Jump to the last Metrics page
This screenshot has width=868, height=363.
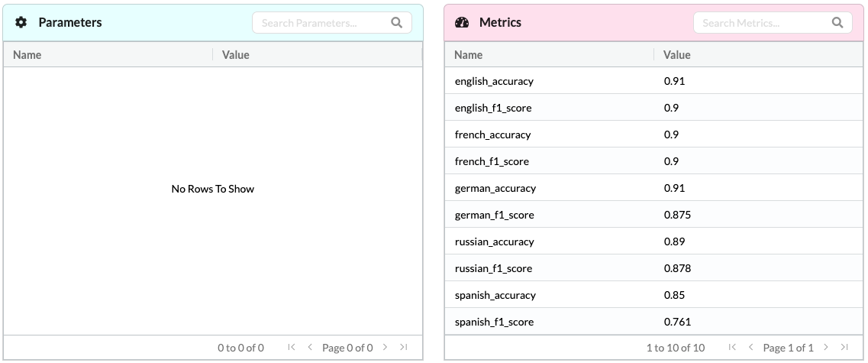(x=844, y=348)
